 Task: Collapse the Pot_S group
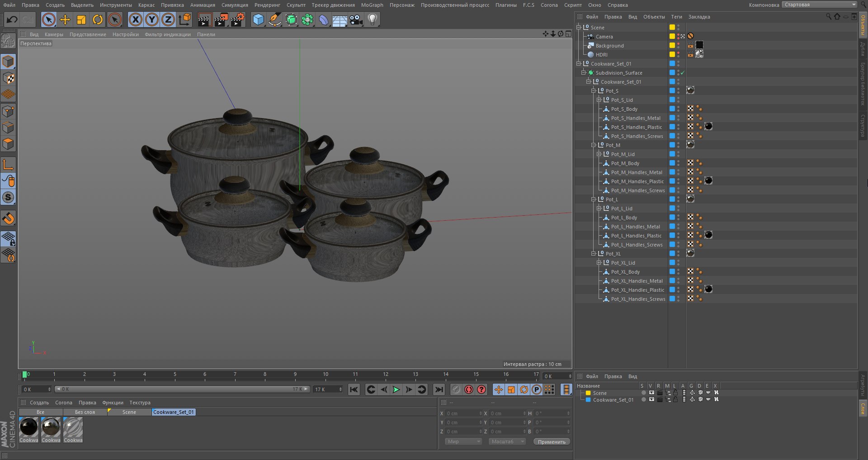point(594,91)
